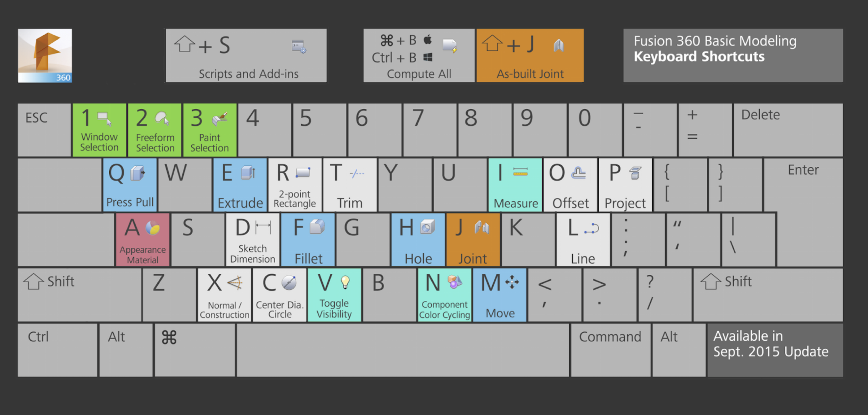This screenshot has height=415, width=868.
Task: Click the Sketch Dimension key
Action: pos(252,240)
